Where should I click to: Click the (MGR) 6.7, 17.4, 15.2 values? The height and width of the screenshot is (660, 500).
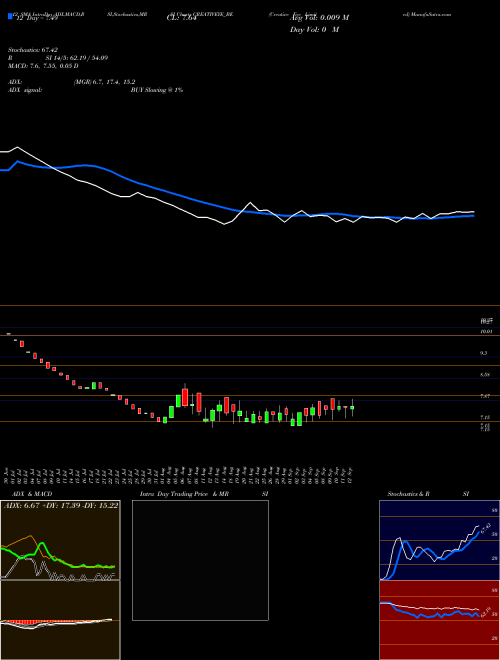[104, 82]
